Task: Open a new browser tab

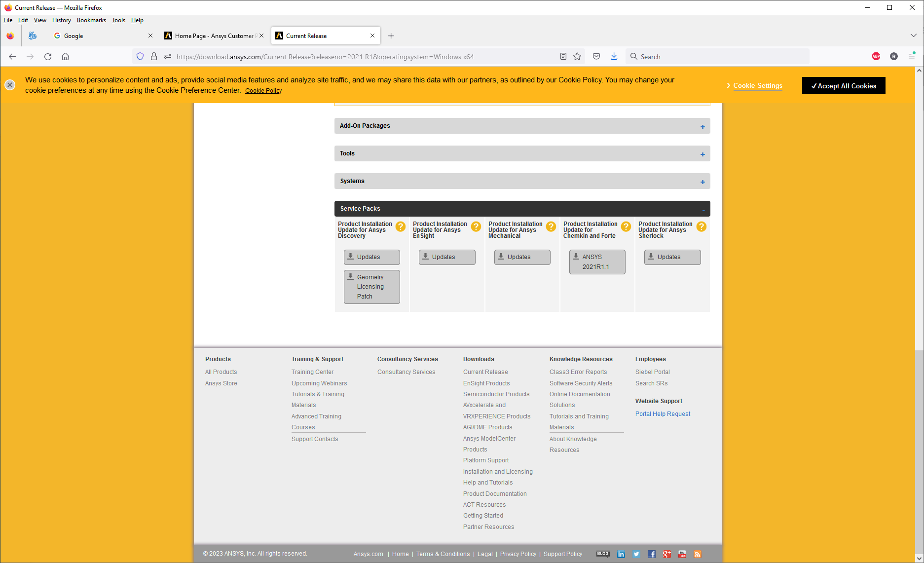Action: click(391, 36)
